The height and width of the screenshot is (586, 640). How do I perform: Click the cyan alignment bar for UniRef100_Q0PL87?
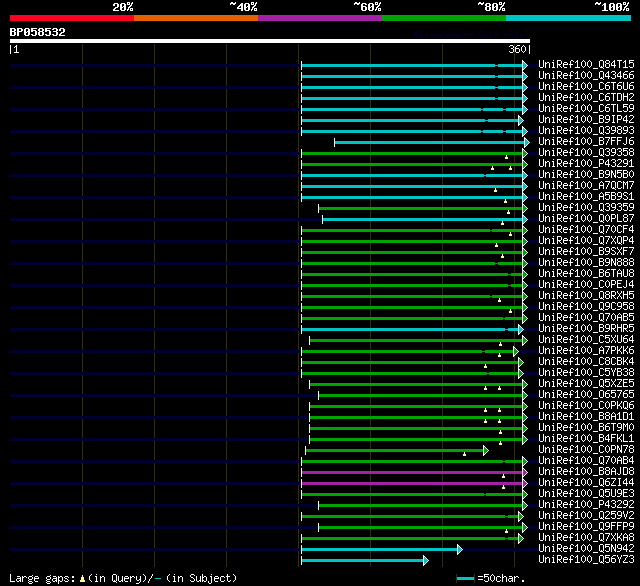point(422,220)
